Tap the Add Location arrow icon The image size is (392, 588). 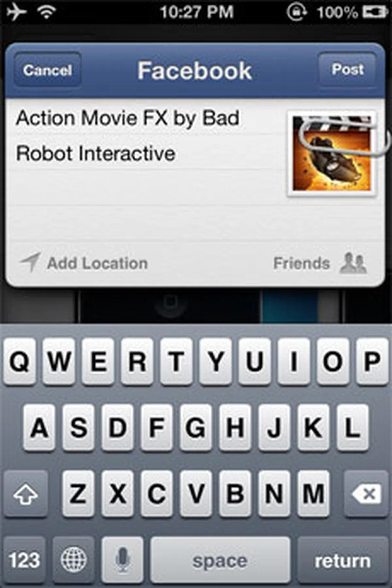point(30,262)
